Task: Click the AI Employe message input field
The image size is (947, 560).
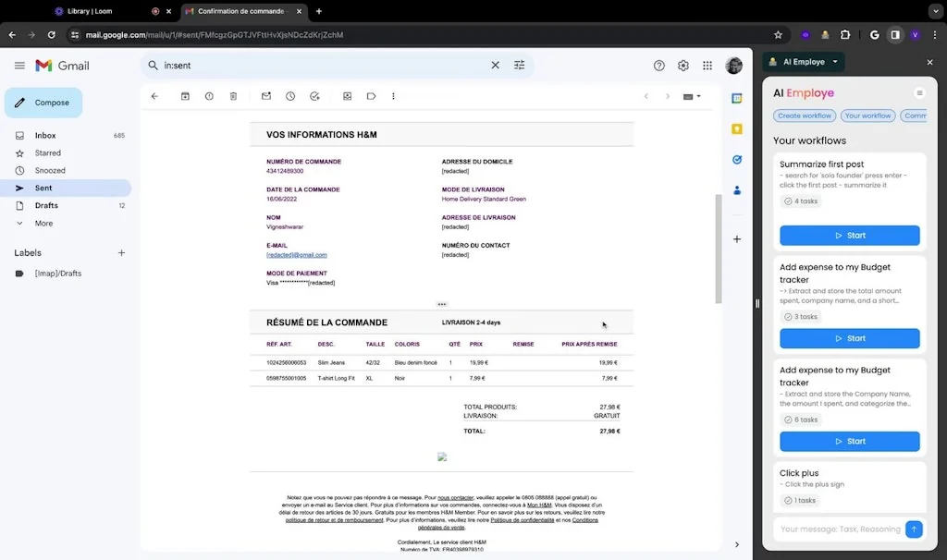Action: (837, 529)
